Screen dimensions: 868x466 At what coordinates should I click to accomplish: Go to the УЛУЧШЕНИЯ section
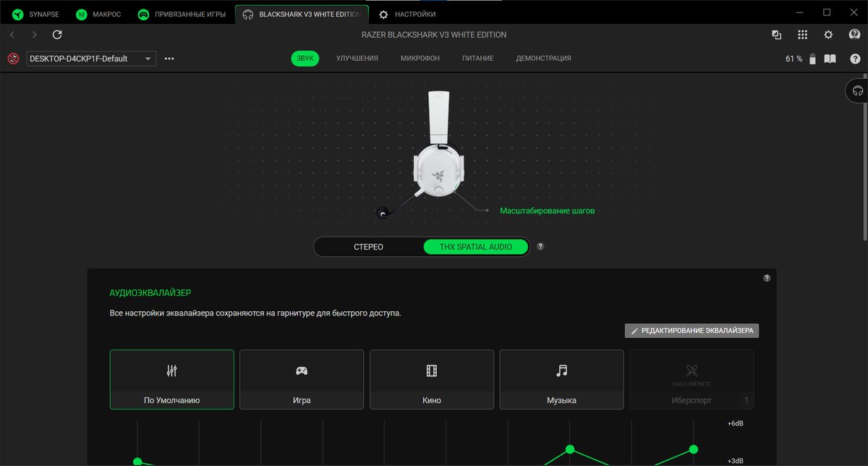(x=357, y=59)
